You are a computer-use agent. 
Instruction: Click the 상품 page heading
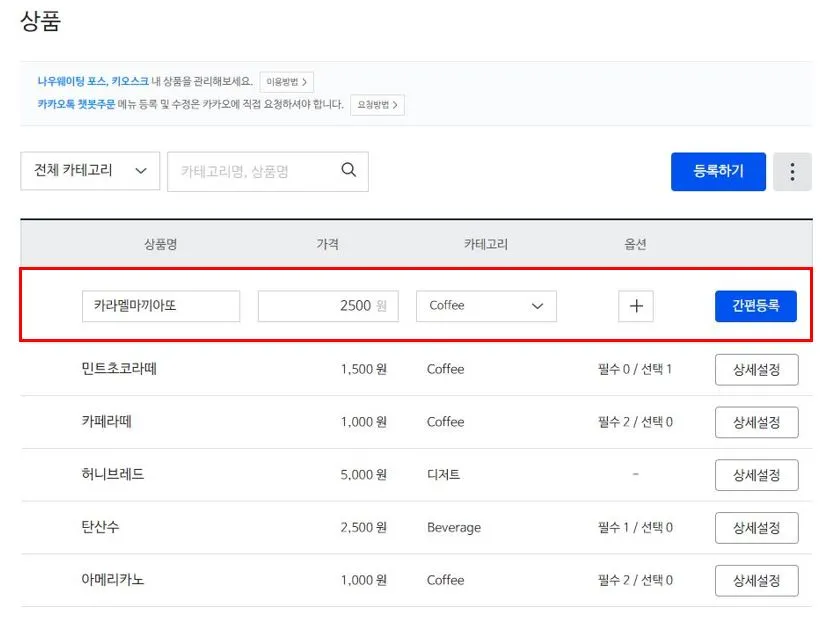pyautogui.click(x=41, y=21)
